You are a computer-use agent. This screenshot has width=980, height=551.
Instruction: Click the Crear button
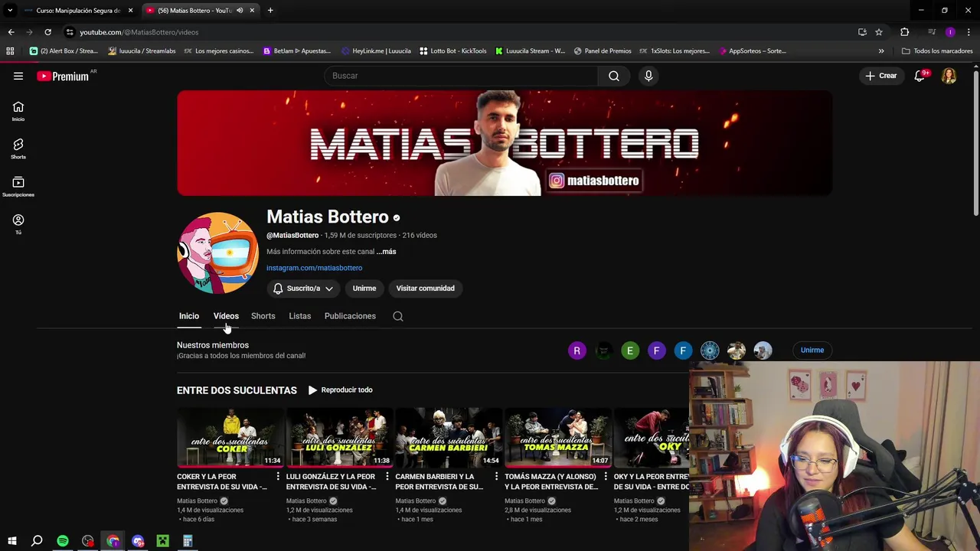pyautogui.click(x=880, y=76)
